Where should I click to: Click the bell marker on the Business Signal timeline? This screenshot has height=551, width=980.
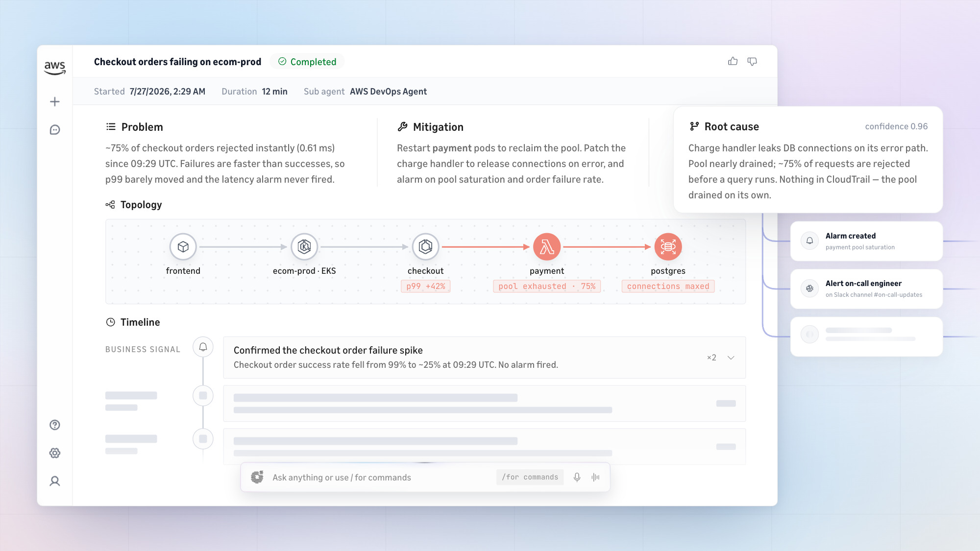pos(203,347)
